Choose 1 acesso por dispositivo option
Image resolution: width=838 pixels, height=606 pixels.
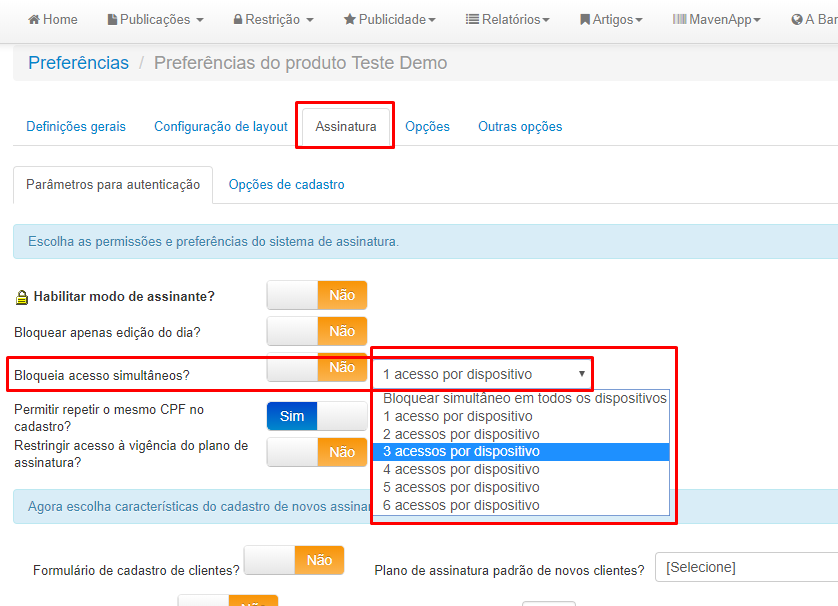pyautogui.click(x=521, y=416)
